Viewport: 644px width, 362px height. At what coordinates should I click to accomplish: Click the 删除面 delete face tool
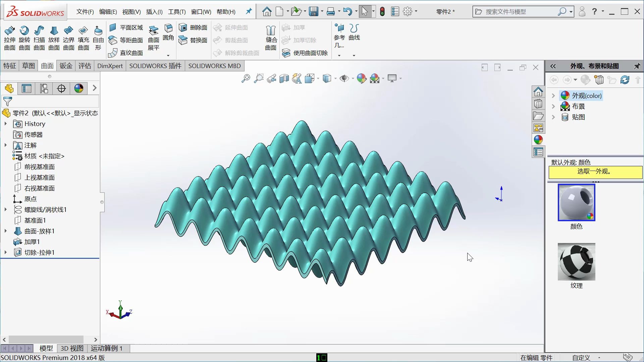pos(193,27)
